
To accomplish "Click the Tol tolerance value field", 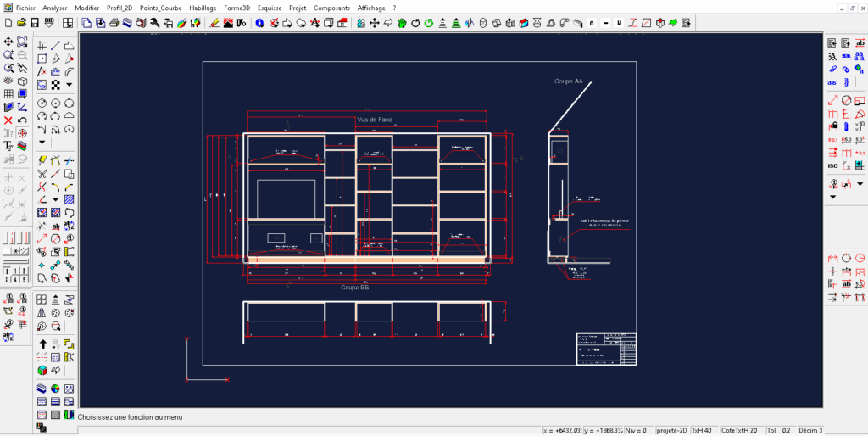I will coord(787,430).
